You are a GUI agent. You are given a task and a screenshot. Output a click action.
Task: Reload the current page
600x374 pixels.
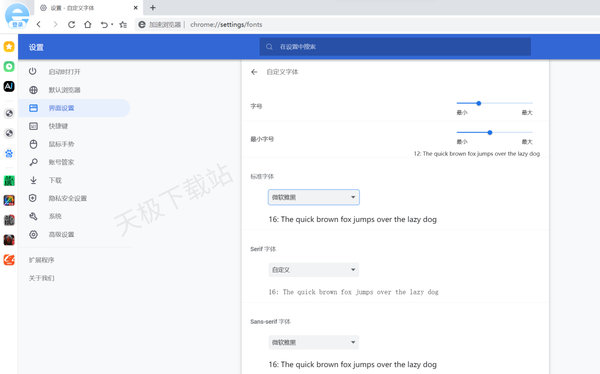72,24
